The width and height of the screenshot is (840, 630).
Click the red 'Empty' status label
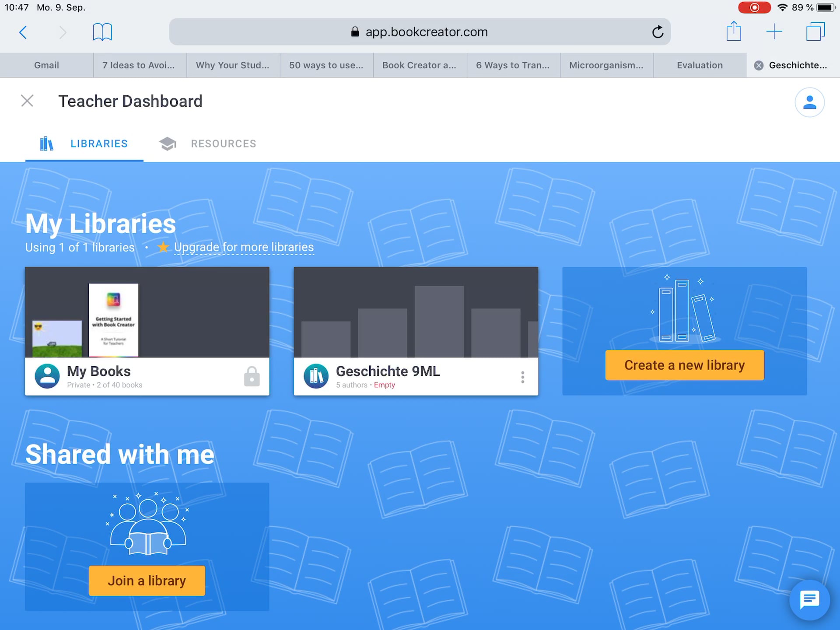384,385
